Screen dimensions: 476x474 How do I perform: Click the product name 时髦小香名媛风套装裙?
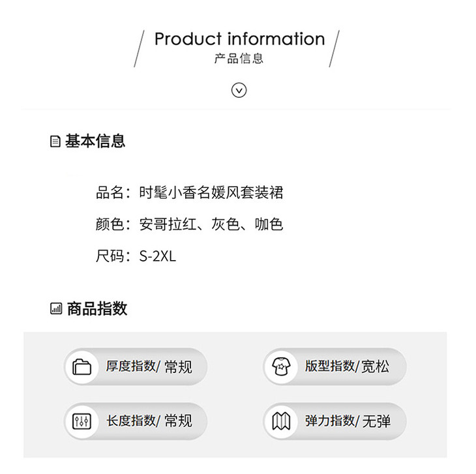[x=211, y=192]
